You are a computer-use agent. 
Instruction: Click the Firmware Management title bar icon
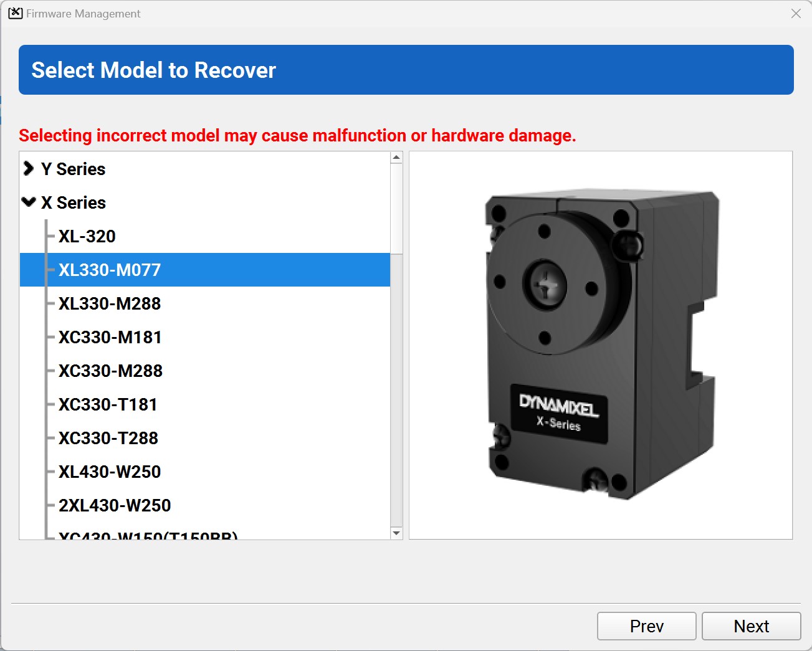[16, 13]
